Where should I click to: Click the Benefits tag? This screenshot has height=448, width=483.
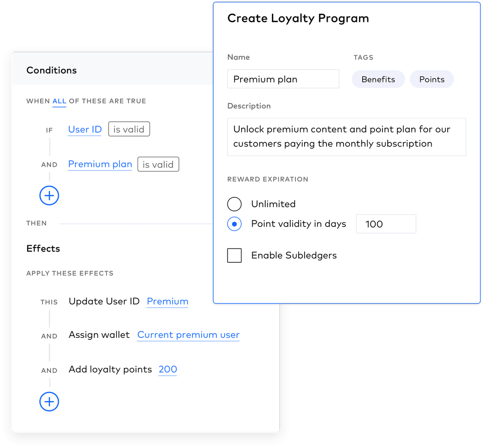(x=378, y=79)
